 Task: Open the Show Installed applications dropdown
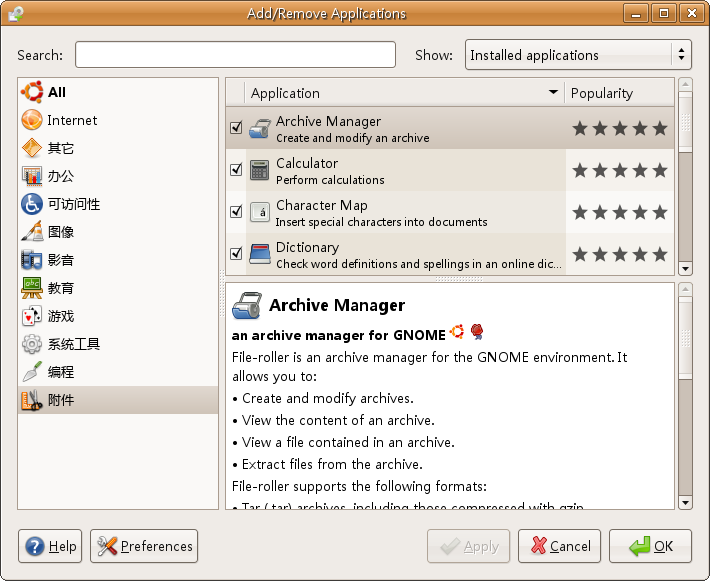[x=578, y=55]
